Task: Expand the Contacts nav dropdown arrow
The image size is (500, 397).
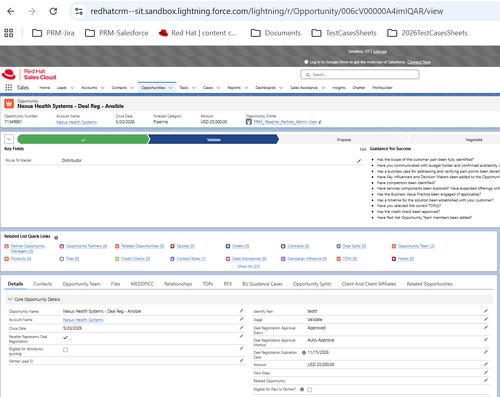Action: click(132, 88)
